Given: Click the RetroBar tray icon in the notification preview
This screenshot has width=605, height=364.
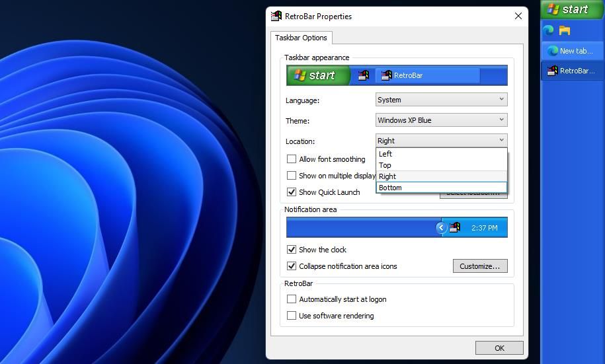Looking at the screenshot, I should [x=454, y=227].
